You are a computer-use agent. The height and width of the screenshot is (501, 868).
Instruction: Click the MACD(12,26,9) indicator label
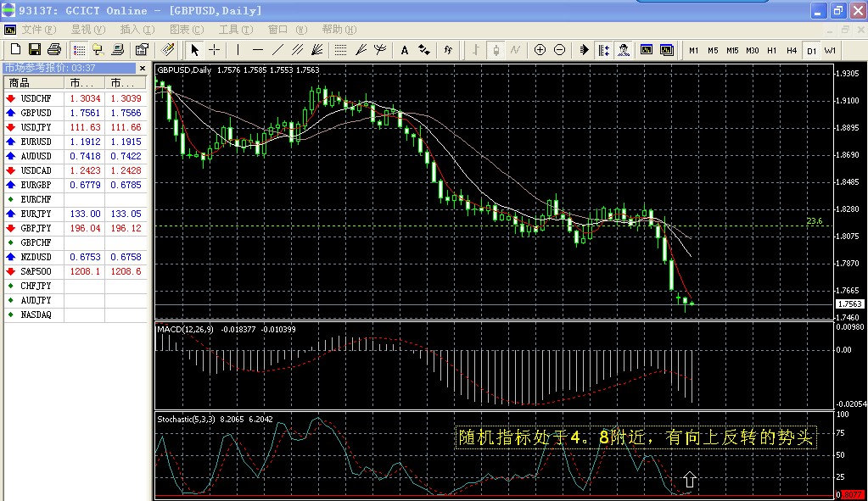[185, 329]
